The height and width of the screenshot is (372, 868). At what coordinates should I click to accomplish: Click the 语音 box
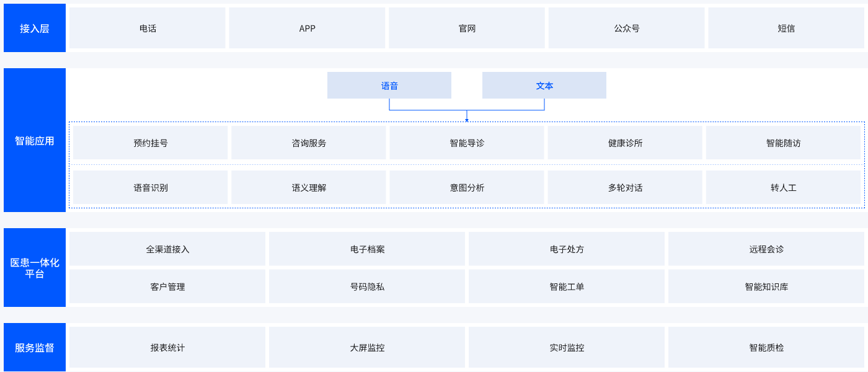[x=389, y=86]
